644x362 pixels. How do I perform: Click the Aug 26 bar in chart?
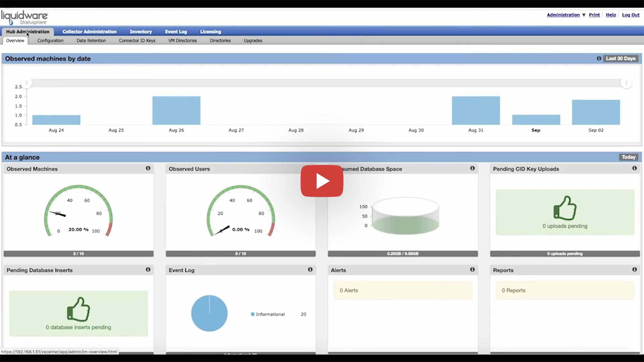coord(176,110)
